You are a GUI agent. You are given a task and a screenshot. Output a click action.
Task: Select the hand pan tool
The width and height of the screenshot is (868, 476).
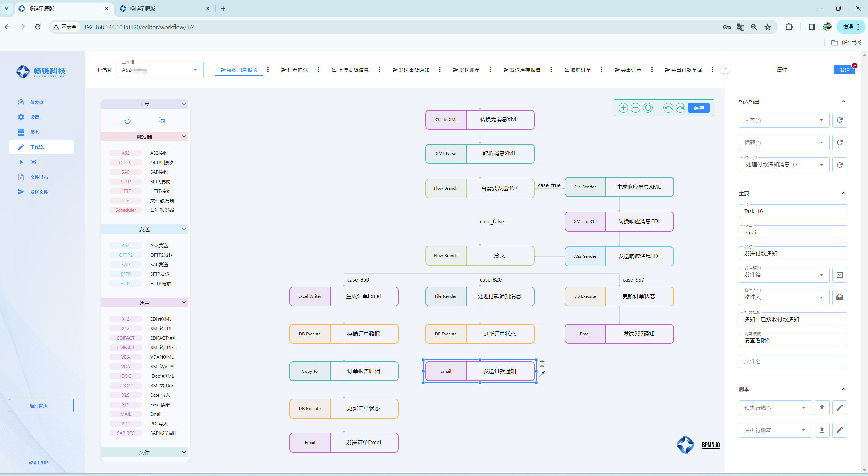pos(127,120)
